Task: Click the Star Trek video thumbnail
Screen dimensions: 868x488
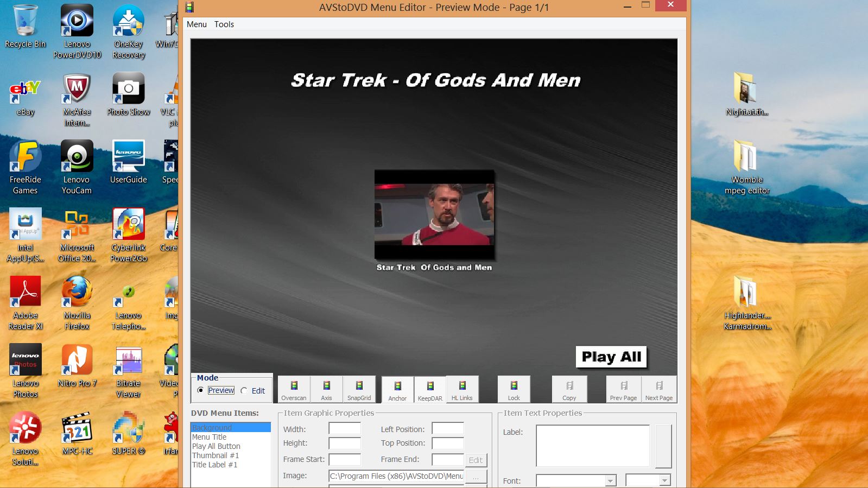Action: pos(434,214)
